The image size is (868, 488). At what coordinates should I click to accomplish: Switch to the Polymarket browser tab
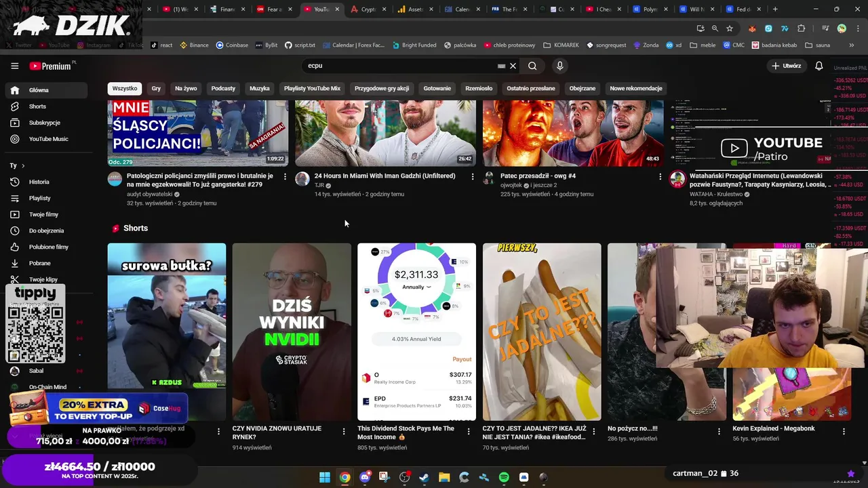650,9
